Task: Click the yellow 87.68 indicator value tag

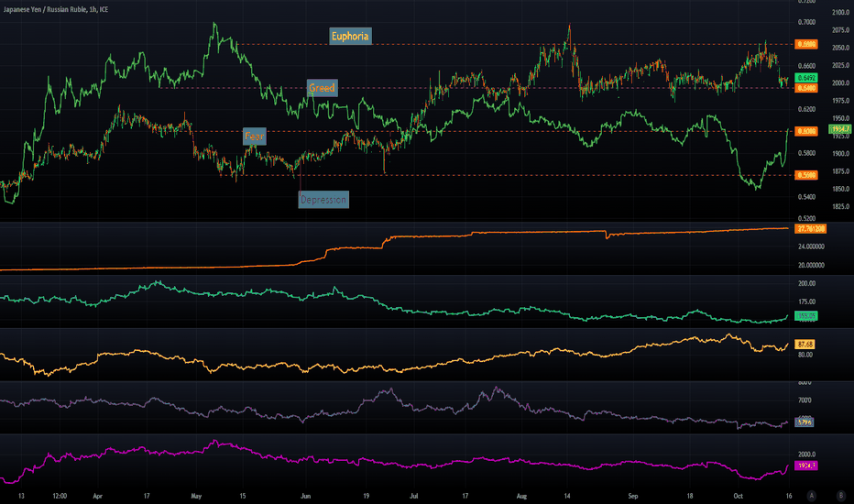Action: (805, 345)
